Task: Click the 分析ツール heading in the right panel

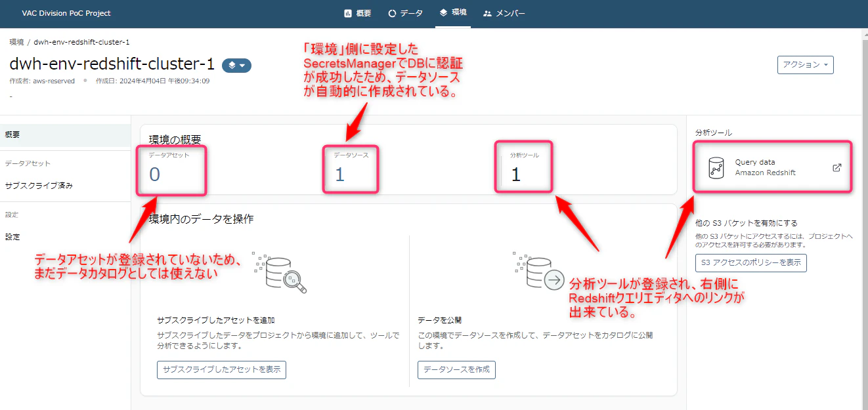Action: point(713,133)
